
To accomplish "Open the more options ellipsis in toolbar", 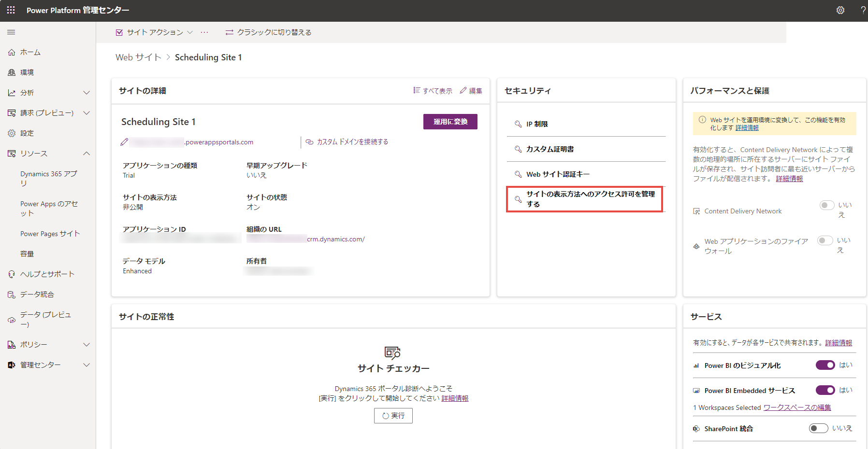I will [x=204, y=32].
